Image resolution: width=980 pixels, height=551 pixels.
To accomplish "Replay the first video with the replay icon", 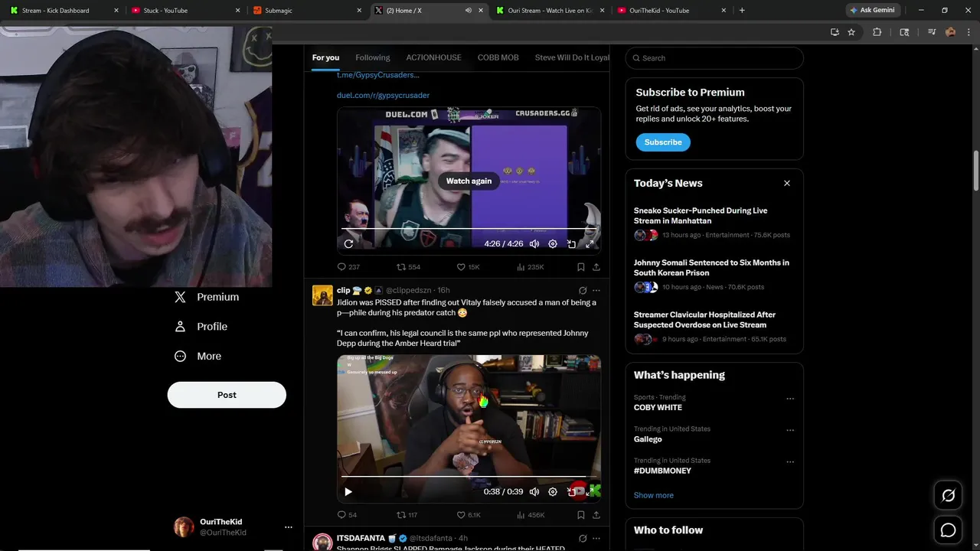I will pos(348,243).
